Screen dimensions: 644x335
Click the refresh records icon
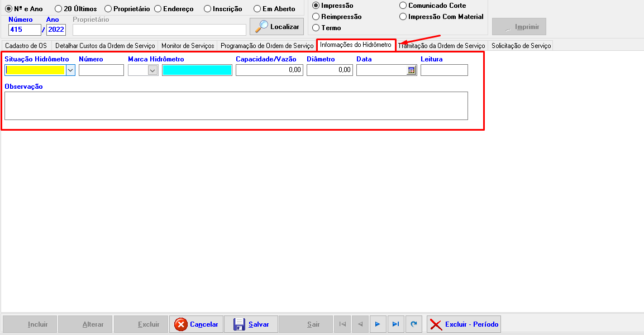pyautogui.click(x=413, y=324)
